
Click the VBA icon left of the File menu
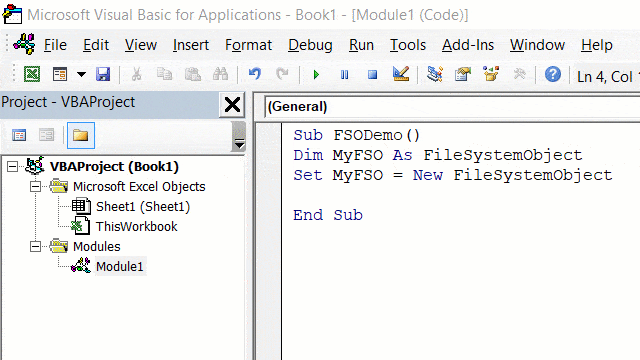(x=24, y=44)
